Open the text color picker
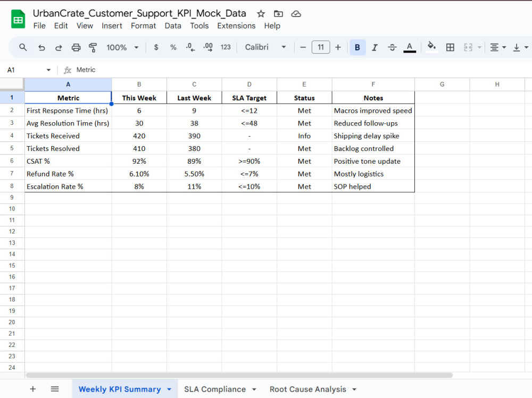532x398 pixels. (410, 47)
